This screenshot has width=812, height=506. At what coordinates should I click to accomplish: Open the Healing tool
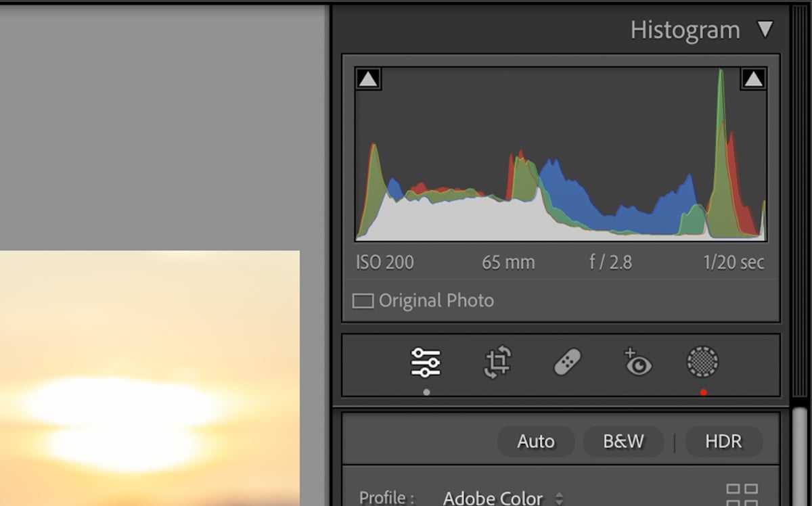tap(566, 363)
